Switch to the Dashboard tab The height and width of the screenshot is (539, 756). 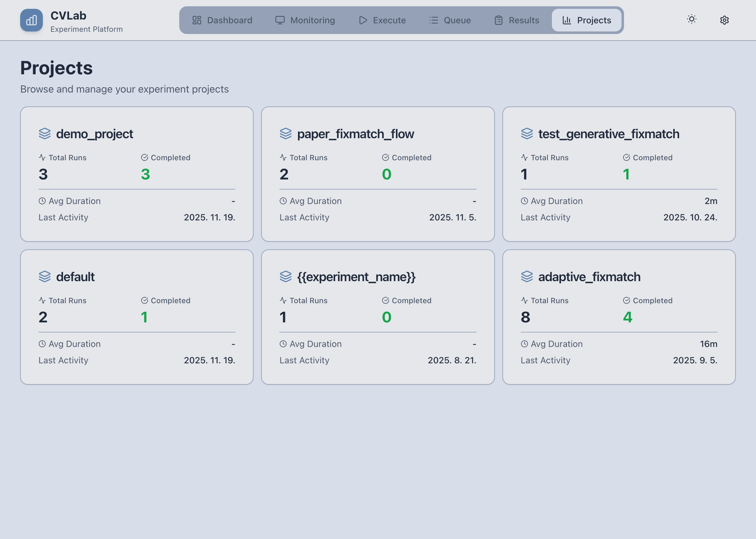[222, 20]
